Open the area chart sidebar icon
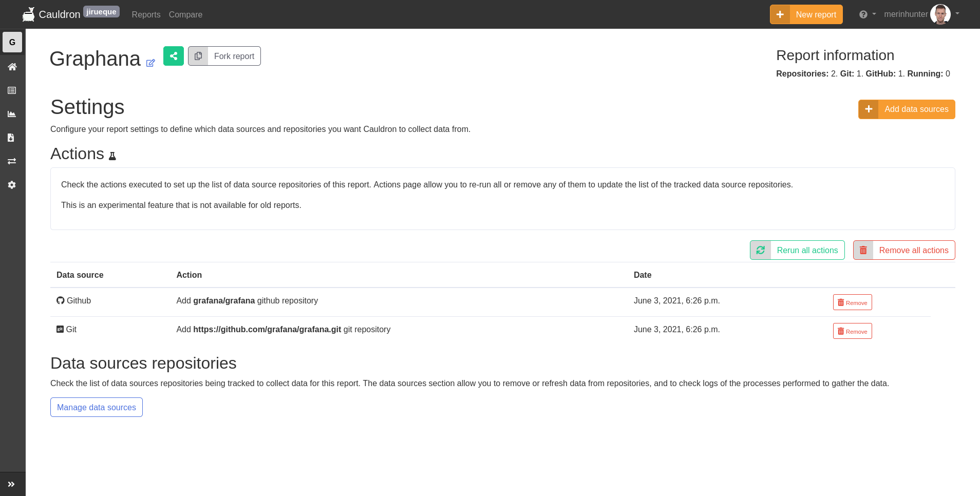This screenshot has width=980, height=496. [x=12, y=114]
